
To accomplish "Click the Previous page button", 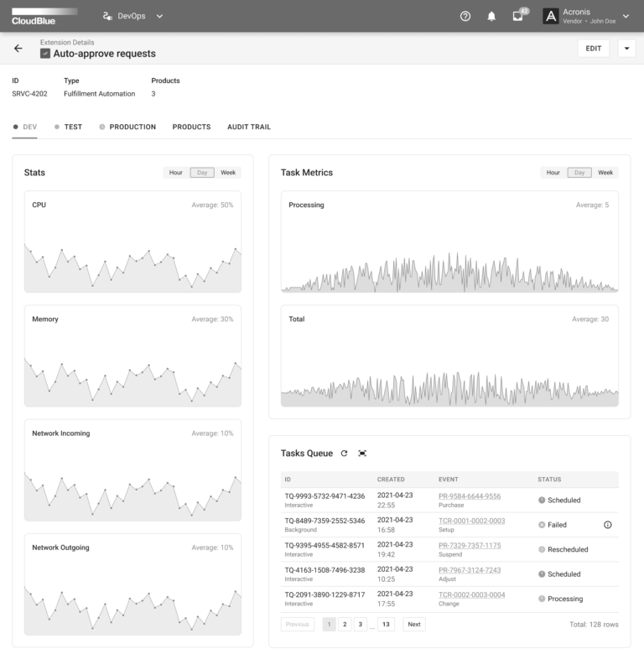I will (298, 625).
